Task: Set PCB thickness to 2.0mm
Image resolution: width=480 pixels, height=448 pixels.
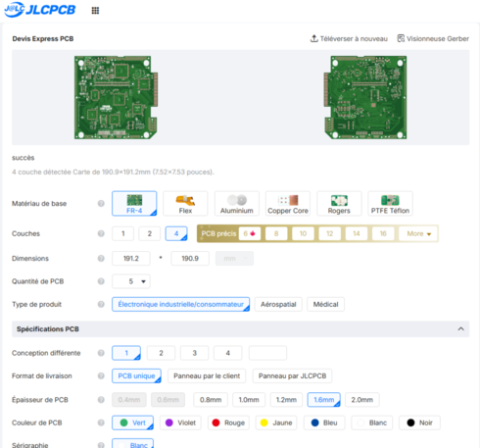Action: click(362, 400)
